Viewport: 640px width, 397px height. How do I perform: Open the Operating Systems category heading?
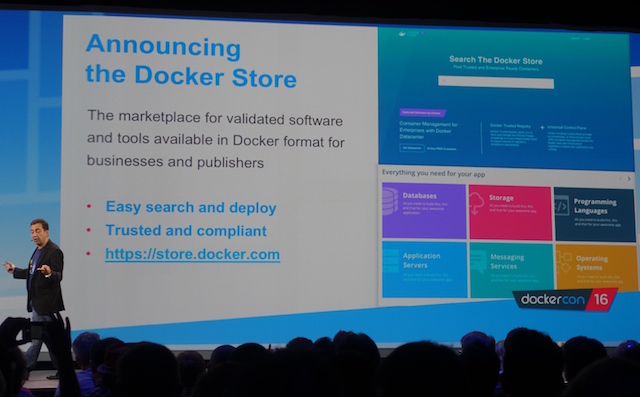click(592, 263)
